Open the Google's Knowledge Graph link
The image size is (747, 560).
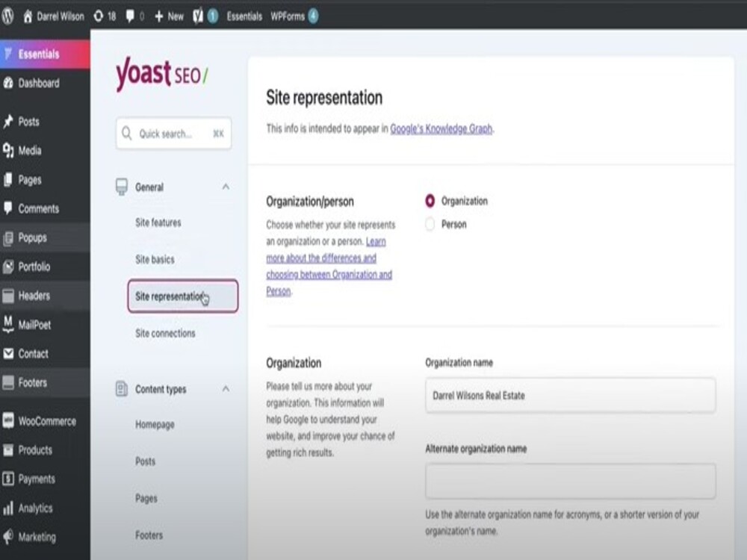point(442,128)
